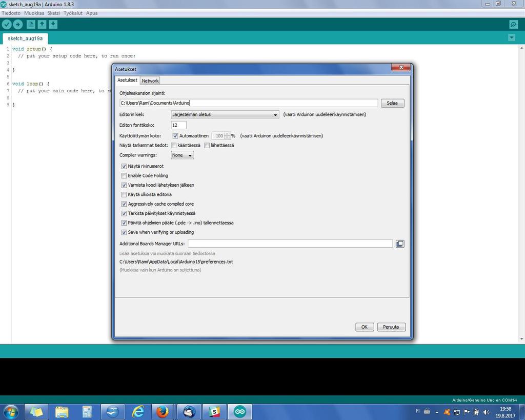The height and width of the screenshot is (420, 525).
Task: Launch Firefox from the taskbar
Action: 163,412
